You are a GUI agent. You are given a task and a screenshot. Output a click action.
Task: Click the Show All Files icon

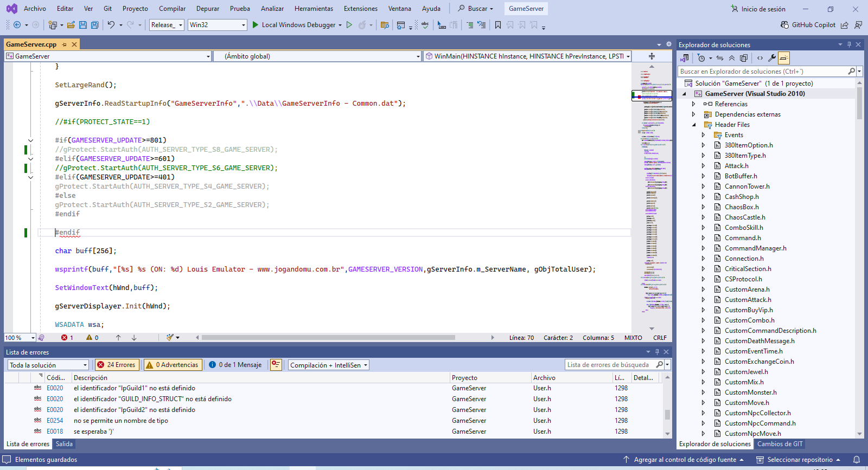point(744,58)
